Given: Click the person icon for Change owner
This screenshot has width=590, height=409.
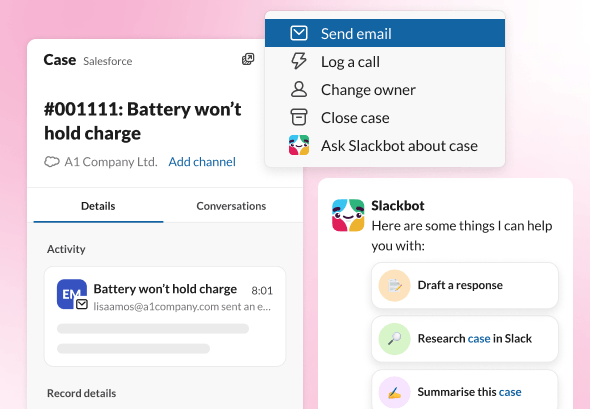Looking at the screenshot, I should tap(299, 90).
